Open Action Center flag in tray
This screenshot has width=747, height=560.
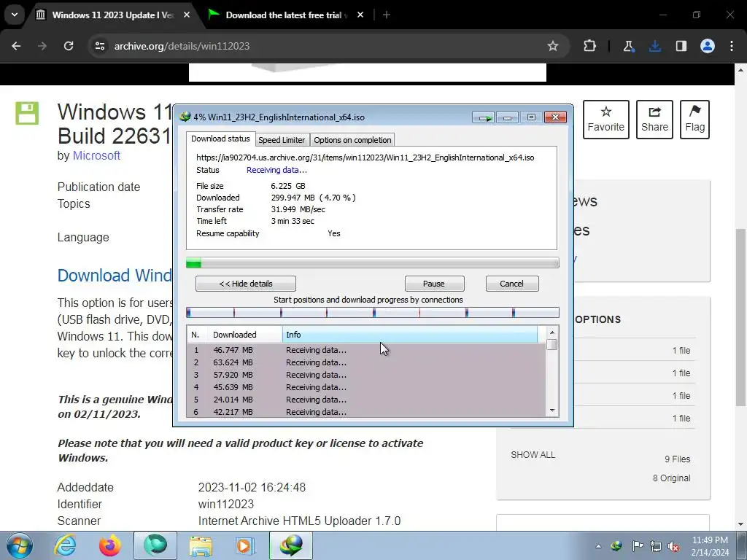tap(638, 546)
